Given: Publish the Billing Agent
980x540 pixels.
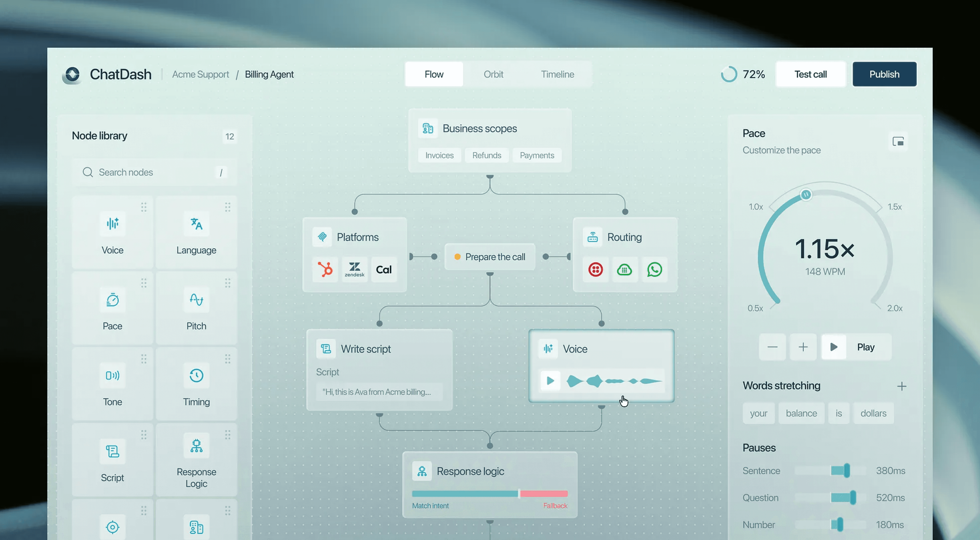Looking at the screenshot, I should pos(885,74).
